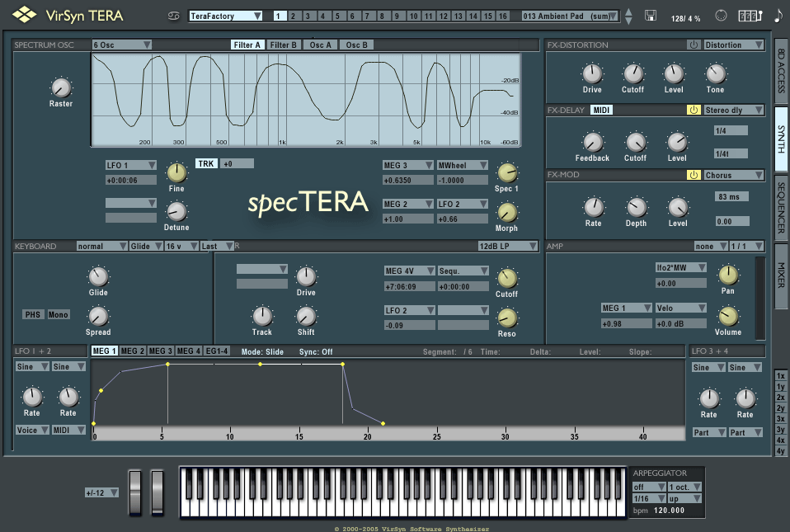The image size is (790, 532).
Task: Click the round dial icon in header
Action: tap(721, 16)
